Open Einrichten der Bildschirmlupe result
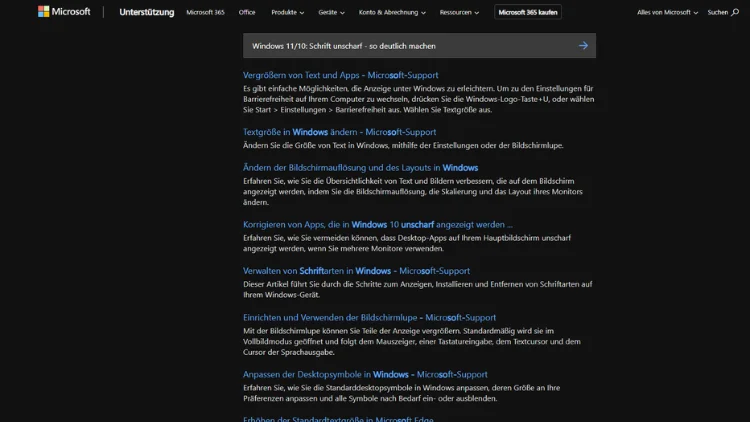Screen dimensions: 750x422 click(x=369, y=318)
